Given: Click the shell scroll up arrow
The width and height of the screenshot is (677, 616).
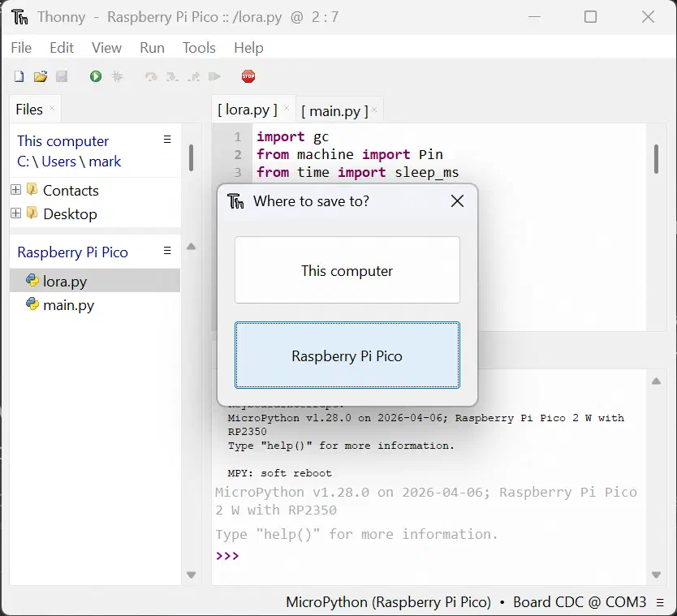Looking at the screenshot, I should coord(656,381).
